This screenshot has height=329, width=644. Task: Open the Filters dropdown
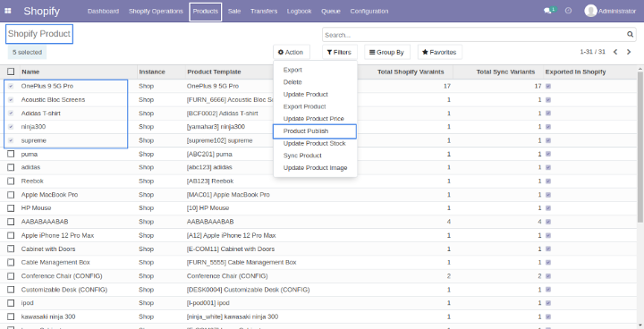(x=339, y=52)
